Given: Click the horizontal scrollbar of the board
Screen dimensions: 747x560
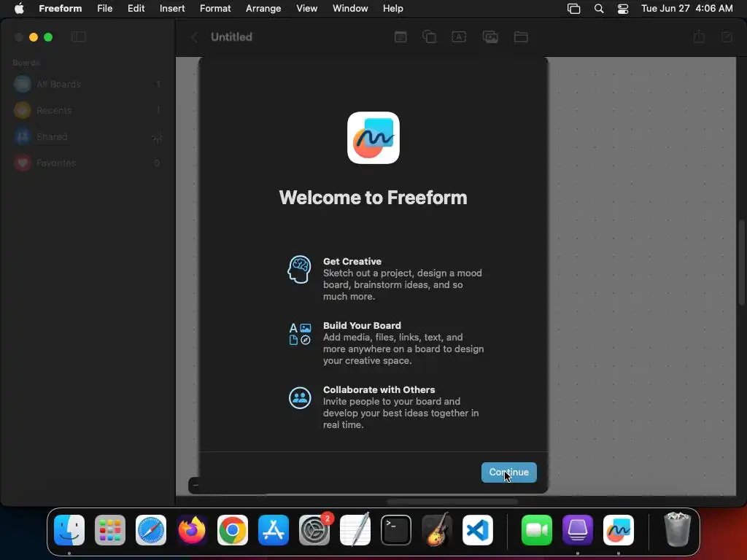Looking at the screenshot, I should pos(452,502).
